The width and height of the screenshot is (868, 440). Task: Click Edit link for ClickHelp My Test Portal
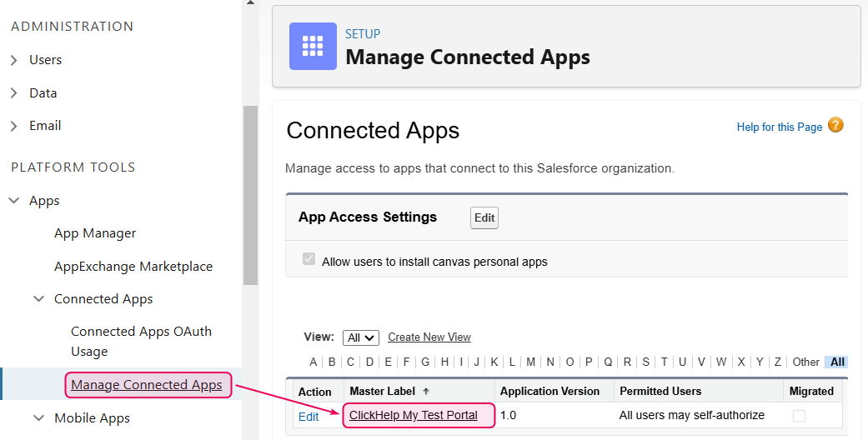(x=309, y=417)
